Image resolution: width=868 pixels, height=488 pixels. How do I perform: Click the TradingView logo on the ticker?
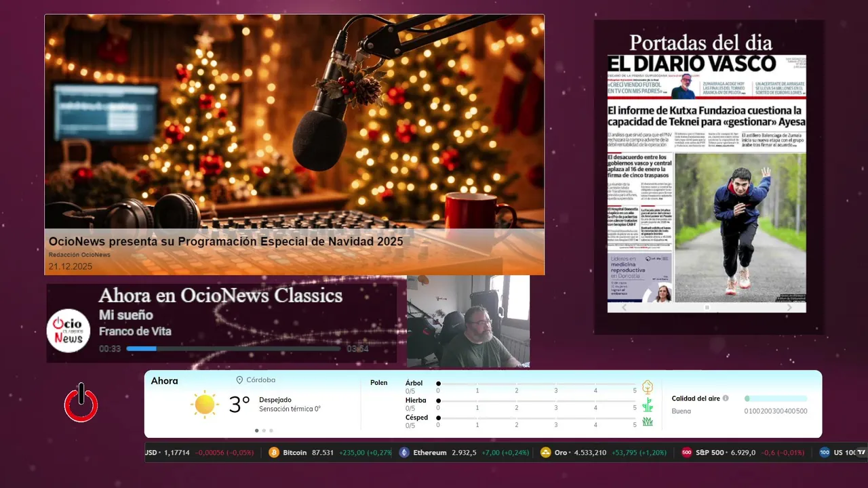[861, 452]
